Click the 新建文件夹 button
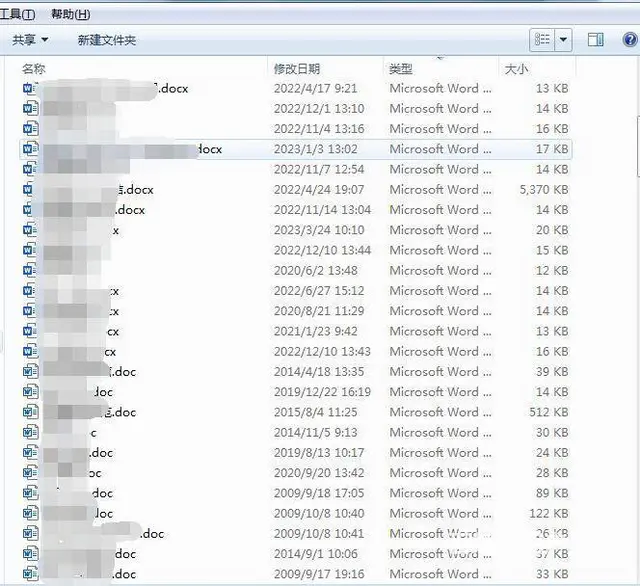 [107, 40]
